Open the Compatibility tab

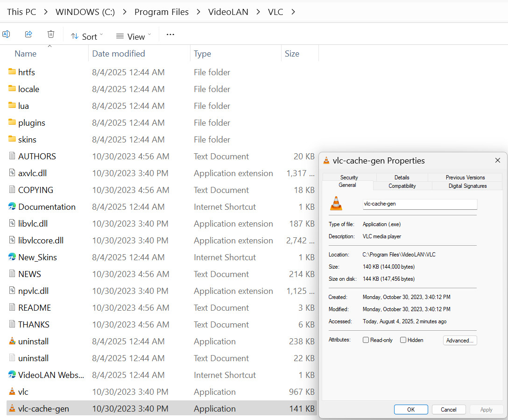(x=402, y=185)
